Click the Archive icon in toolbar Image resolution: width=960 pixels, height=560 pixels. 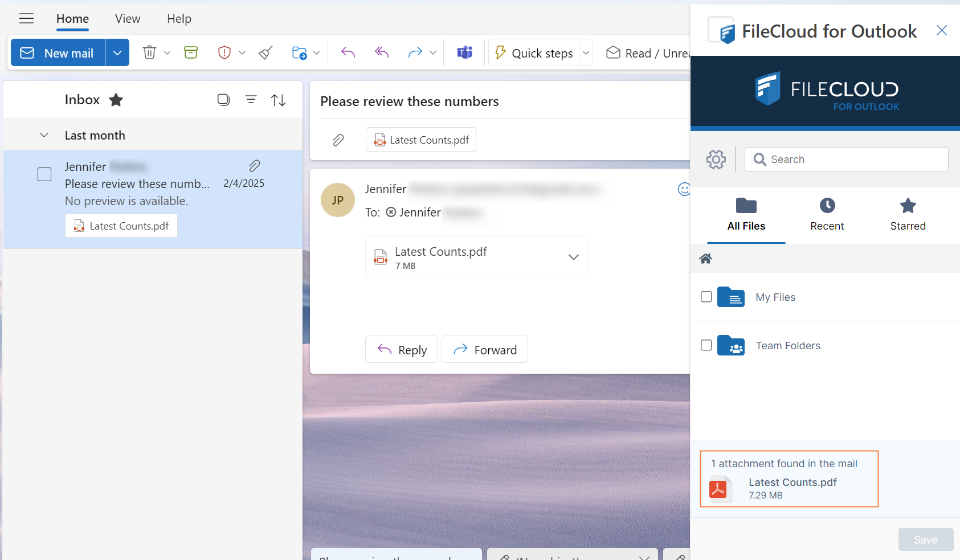191,53
